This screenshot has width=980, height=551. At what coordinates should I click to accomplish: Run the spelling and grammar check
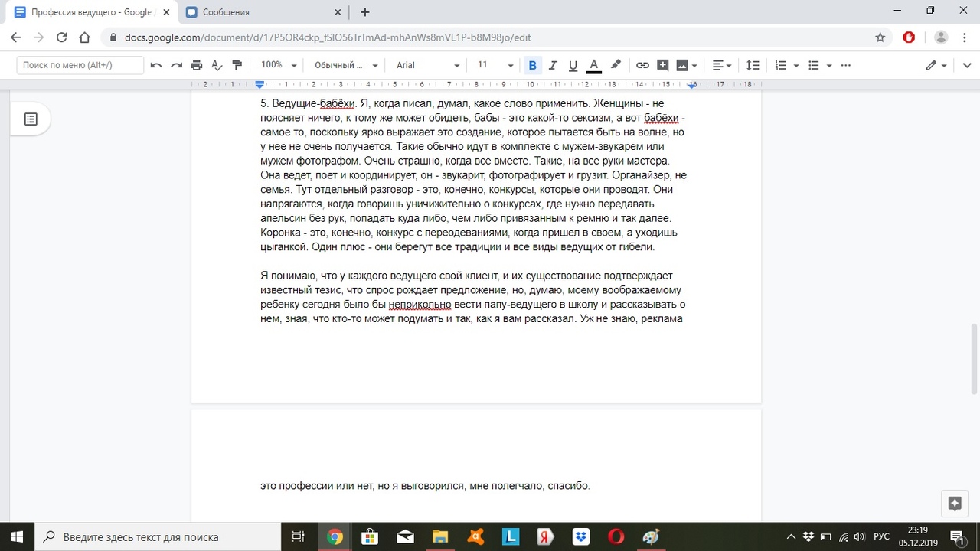click(x=217, y=65)
